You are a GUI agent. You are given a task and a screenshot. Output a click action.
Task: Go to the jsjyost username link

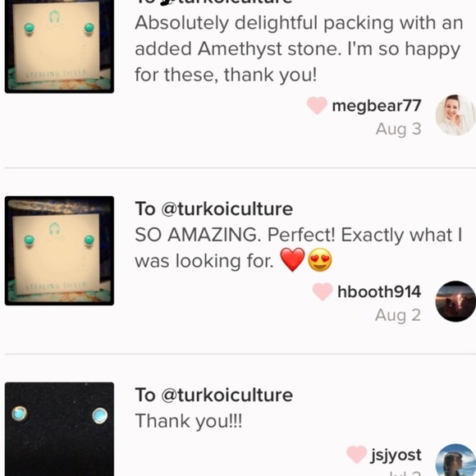[396, 455]
